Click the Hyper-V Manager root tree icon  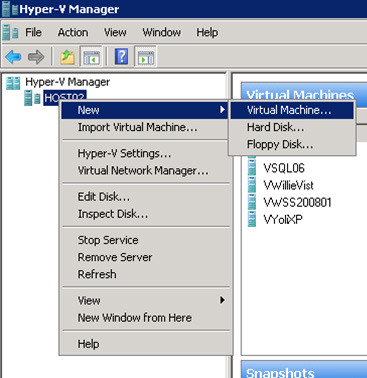(x=13, y=83)
